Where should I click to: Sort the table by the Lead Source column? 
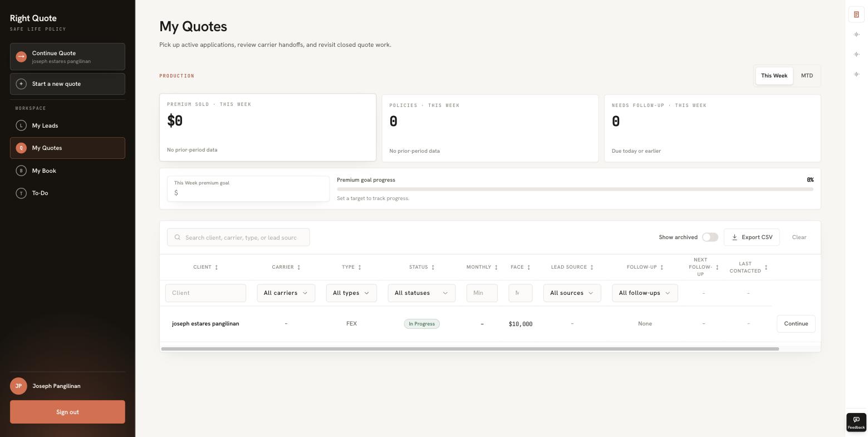tap(572, 267)
